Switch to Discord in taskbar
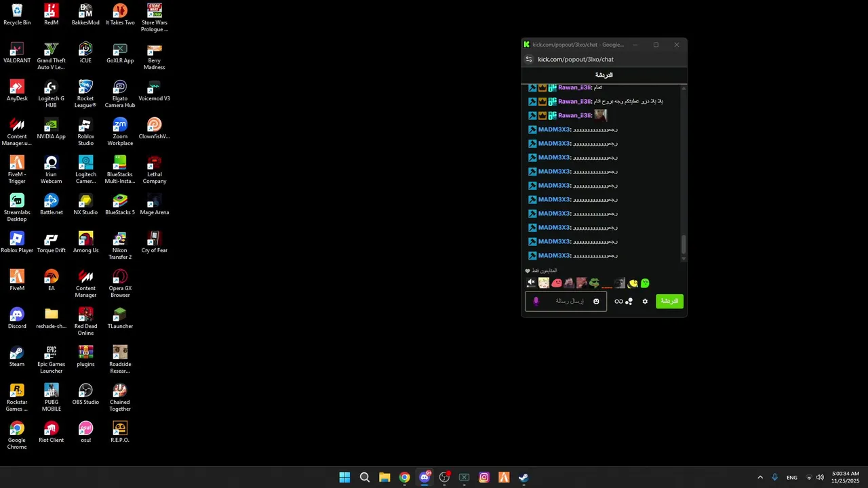Image resolution: width=868 pixels, height=488 pixels. point(425,477)
